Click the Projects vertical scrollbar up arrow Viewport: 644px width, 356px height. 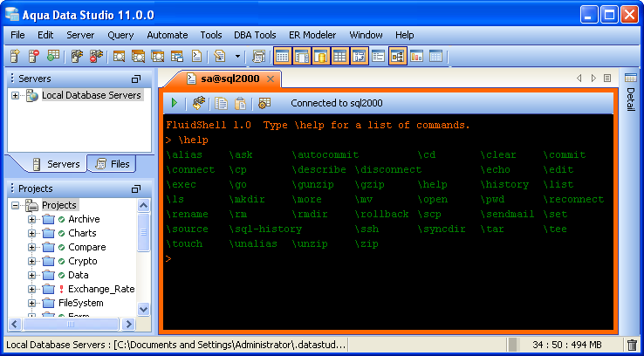click(143, 205)
